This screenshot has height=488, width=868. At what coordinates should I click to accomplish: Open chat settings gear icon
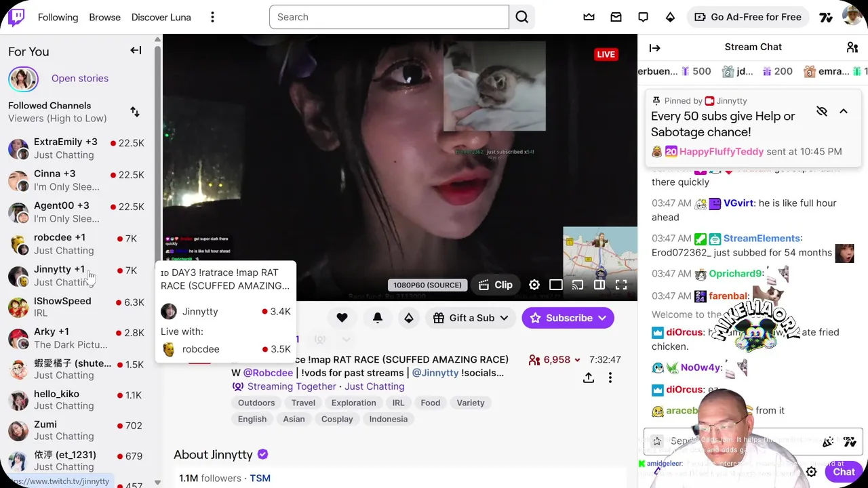click(811, 472)
